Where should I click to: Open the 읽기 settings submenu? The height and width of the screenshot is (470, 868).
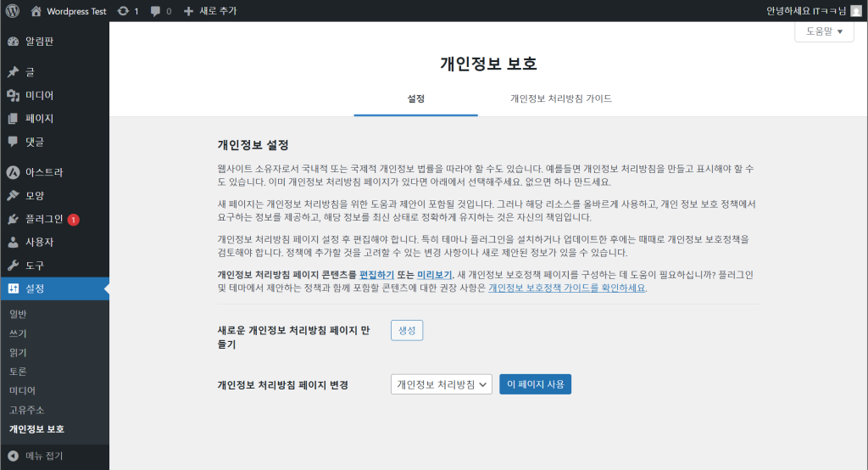pos(19,353)
